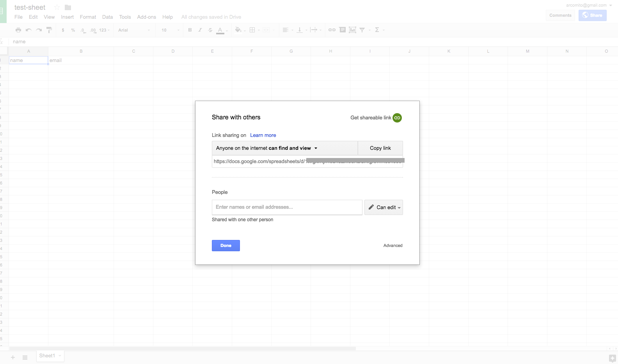Open the Insert menu
The image size is (618, 364).
[x=67, y=17]
